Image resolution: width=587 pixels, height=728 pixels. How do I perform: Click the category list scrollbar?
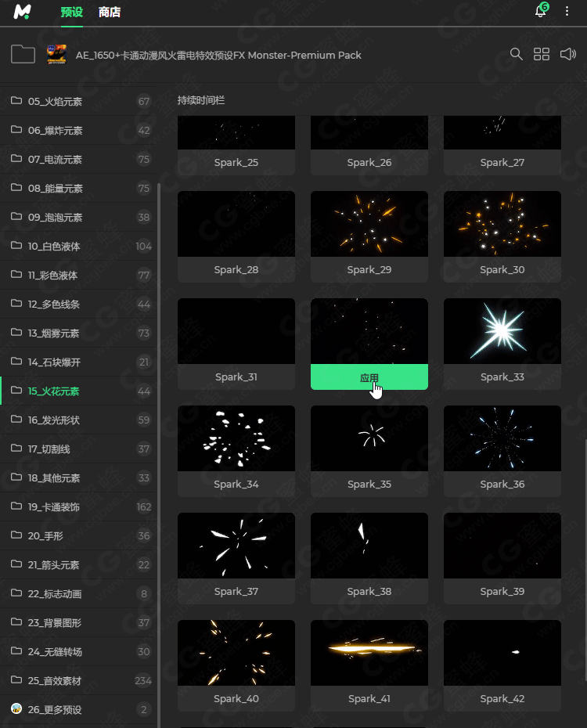[159, 455]
